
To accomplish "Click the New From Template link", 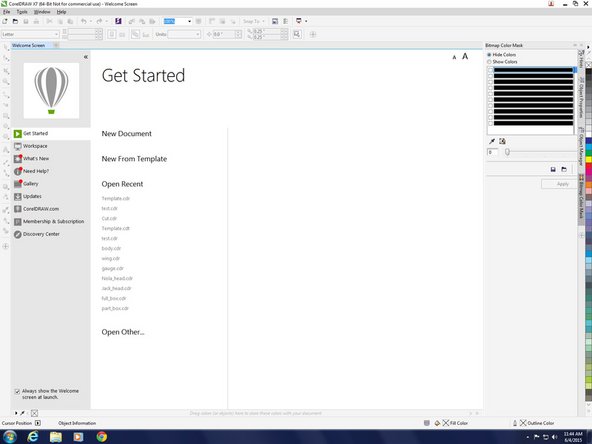I will [134, 159].
